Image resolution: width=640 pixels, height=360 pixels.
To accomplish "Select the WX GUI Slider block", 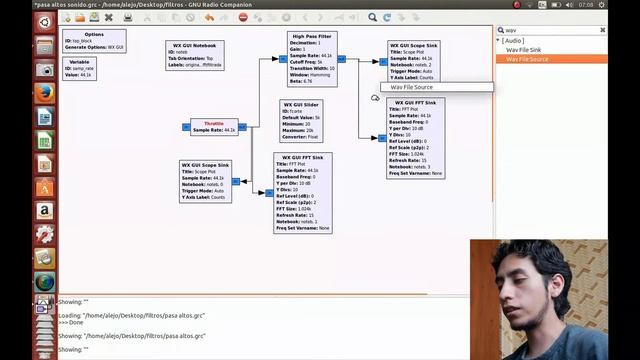I will tap(301, 121).
